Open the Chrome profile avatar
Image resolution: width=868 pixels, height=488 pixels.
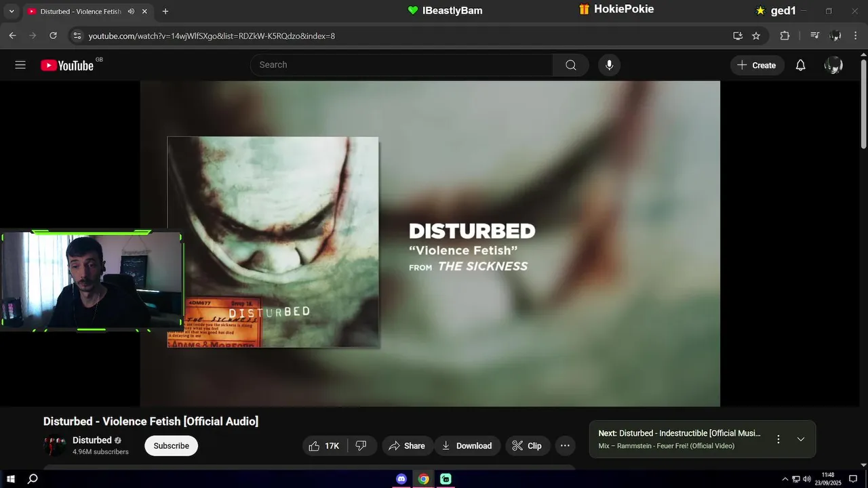(x=835, y=36)
